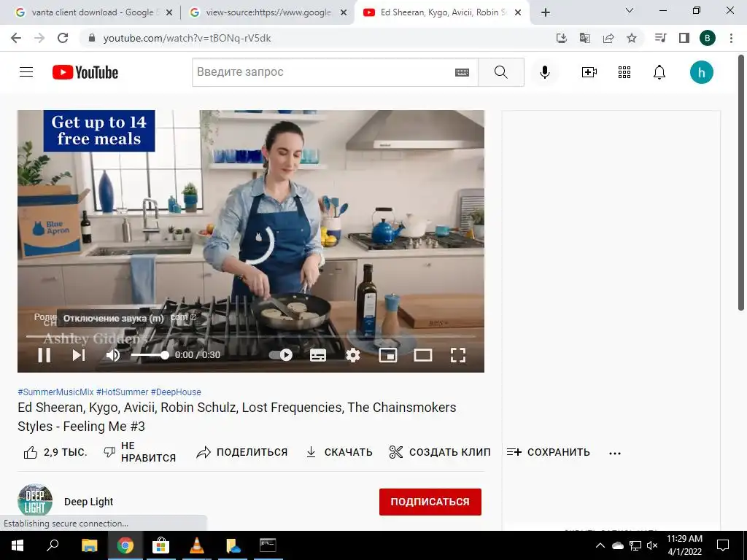The image size is (747, 560).
Task: Share the video via ПОДЕЛИТЬСЯ
Action: [x=242, y=452]
